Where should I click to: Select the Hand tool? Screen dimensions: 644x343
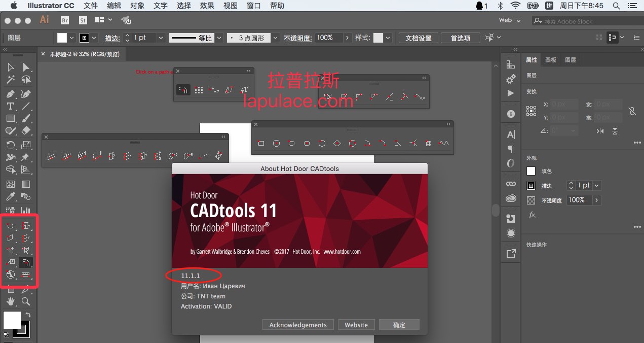(11, 302)
